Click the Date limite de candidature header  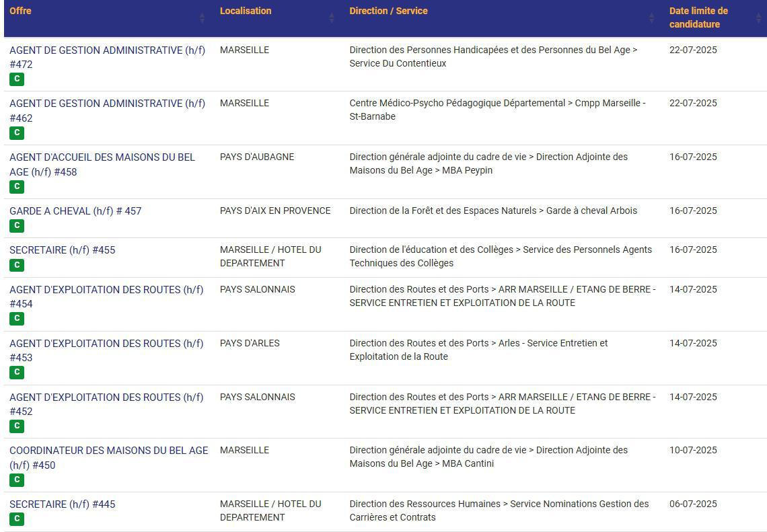(x=698, y=17)
